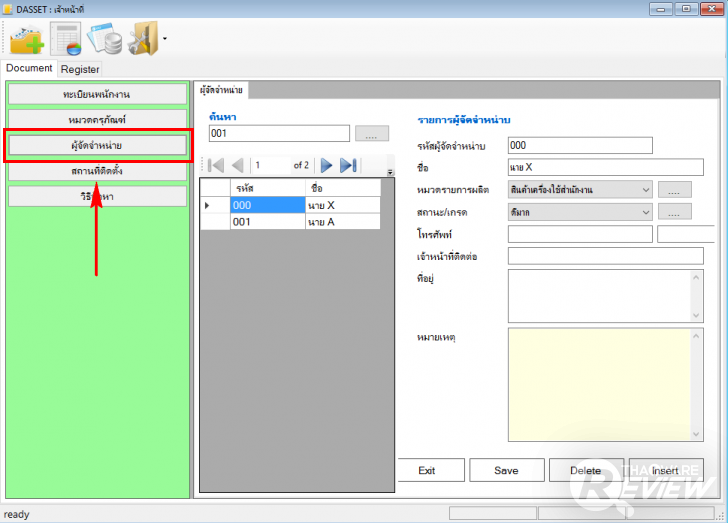728x523 pixels.
Task: Open the หมวดรายการผลิต dropdown
Action: tap(580, 190)
